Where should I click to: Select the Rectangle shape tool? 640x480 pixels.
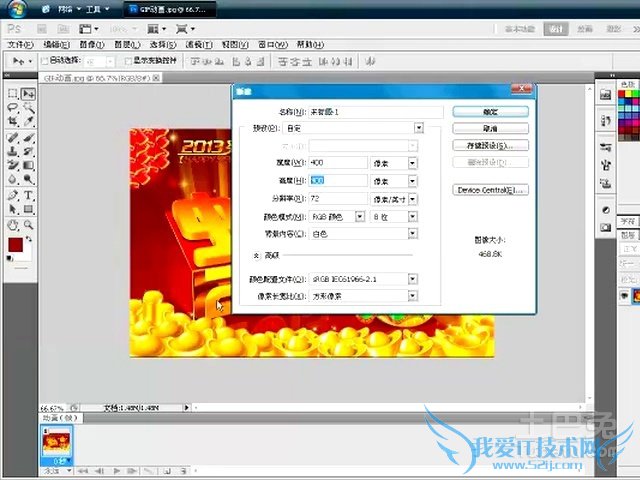(x=28, y=209)
